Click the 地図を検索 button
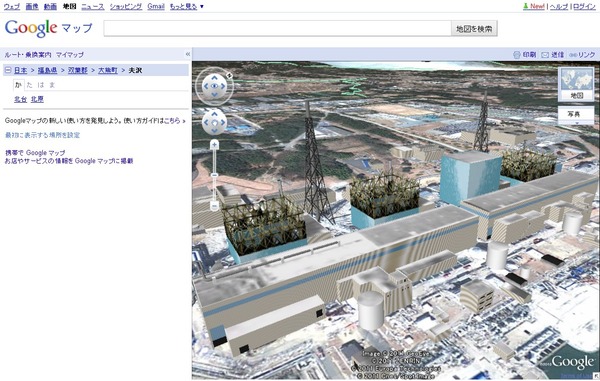This screenshot has height=381, width=600. (x=474, y=29)
